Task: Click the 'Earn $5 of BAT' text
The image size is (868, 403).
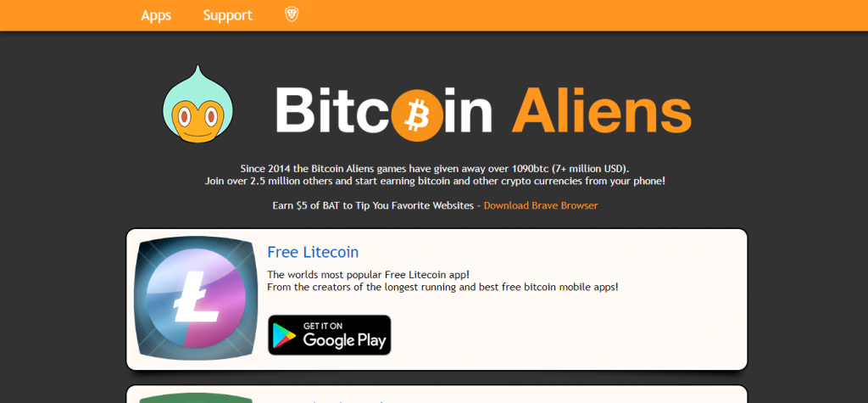Action: [x=373, y=205]
